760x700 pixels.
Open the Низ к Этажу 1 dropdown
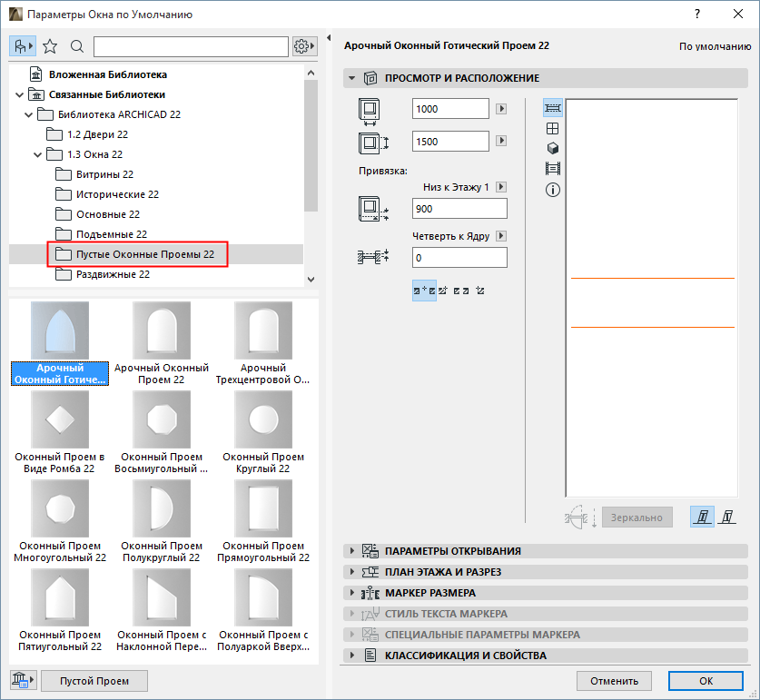[x=501, y=187]
